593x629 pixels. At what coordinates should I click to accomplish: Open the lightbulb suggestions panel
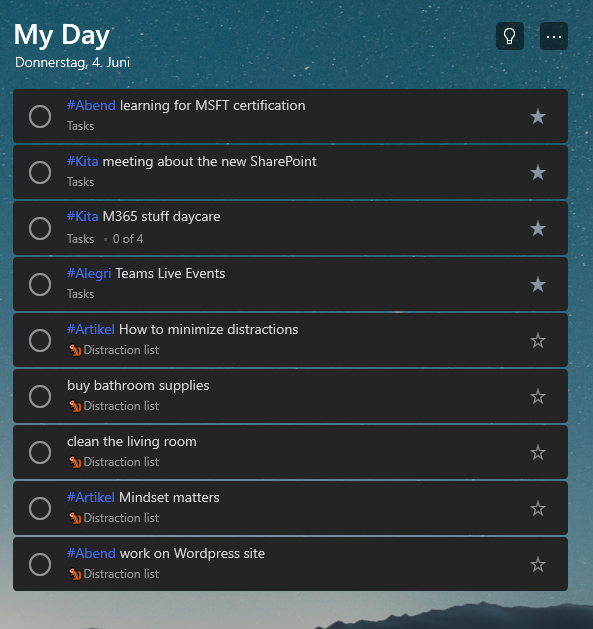click(x=510, y=36)
